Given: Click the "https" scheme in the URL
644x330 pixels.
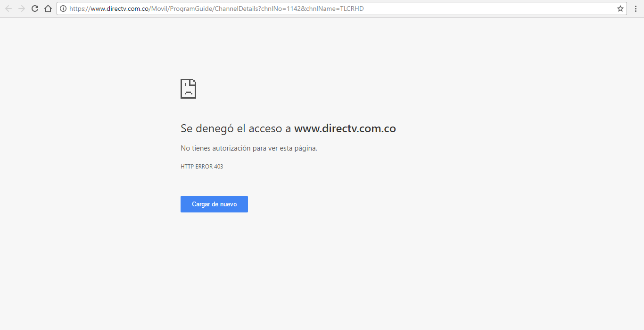Looking at the screenshot, I should pos(76,8).
